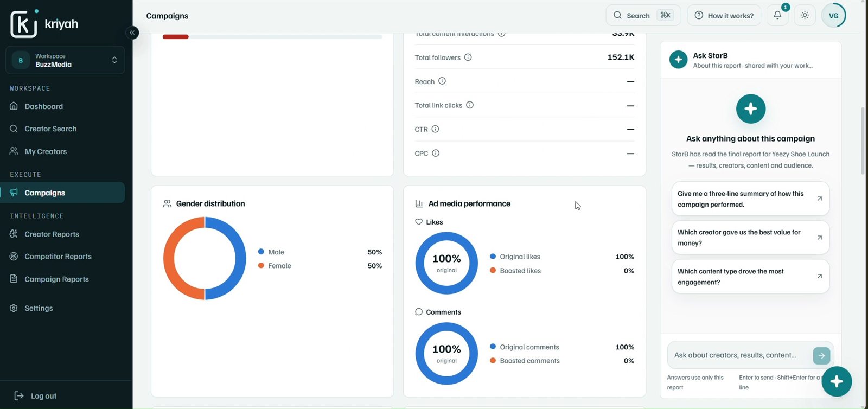Click the How it works? button

coord(724,15)
